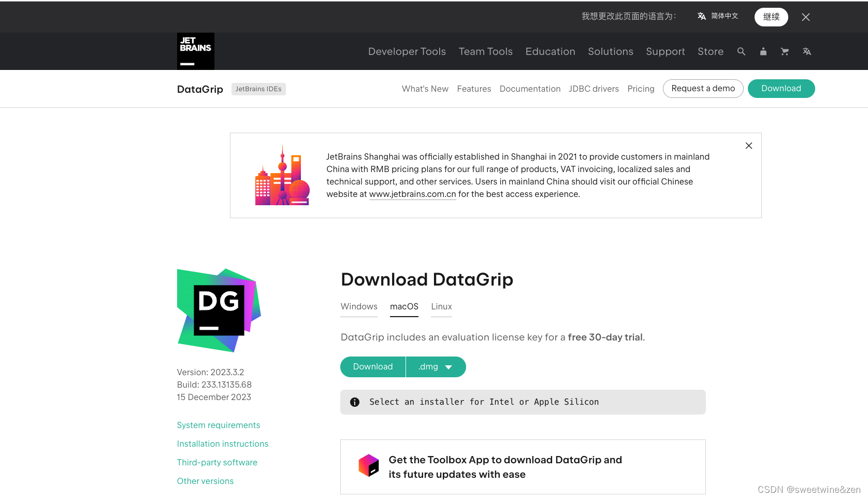The image size is (868, 498).
Task: Follow www.jetbrains.com.cn link
Action: [413, 194]
